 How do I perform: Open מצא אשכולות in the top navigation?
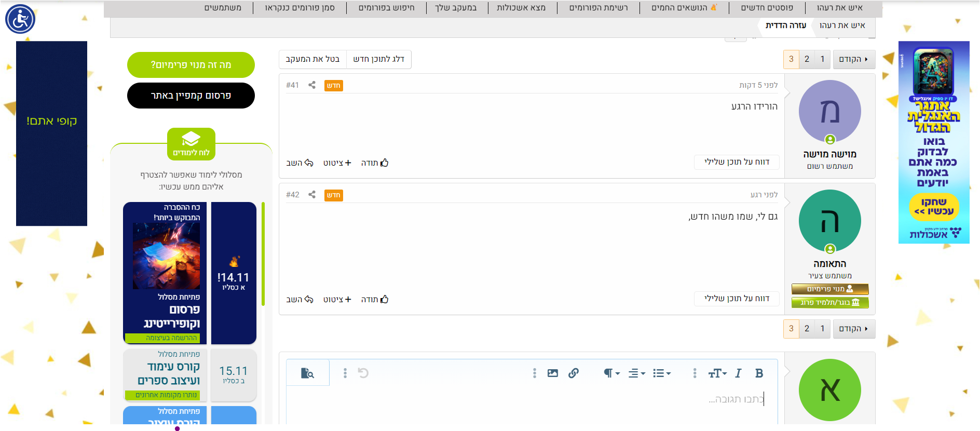point(521,8)
